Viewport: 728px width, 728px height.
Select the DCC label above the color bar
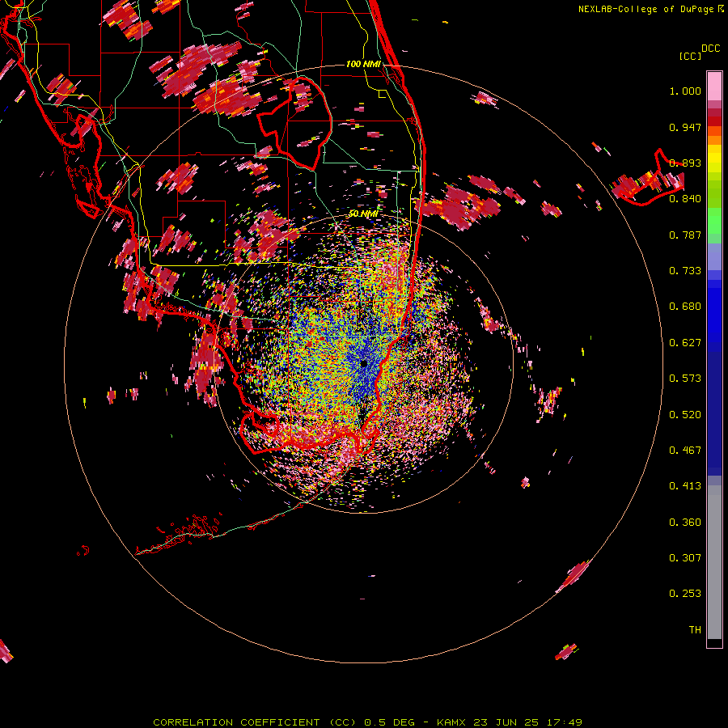[x=710, y=49]
